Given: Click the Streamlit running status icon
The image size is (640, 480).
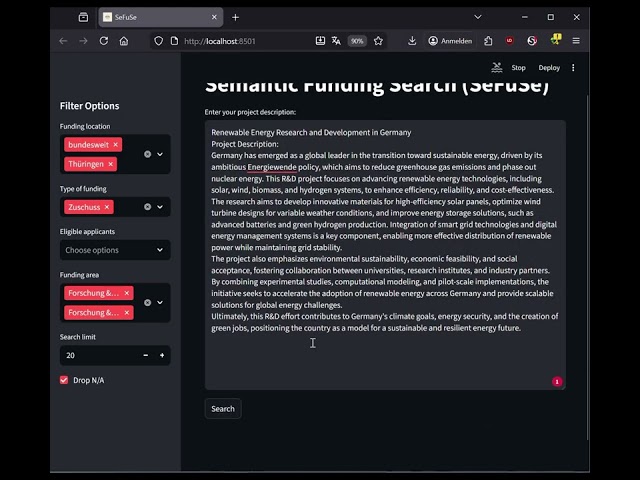Looking at the screenshot, I should [496, 68].
